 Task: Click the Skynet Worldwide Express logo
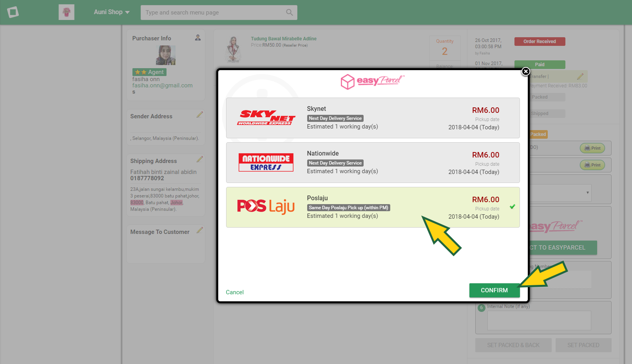266,118
